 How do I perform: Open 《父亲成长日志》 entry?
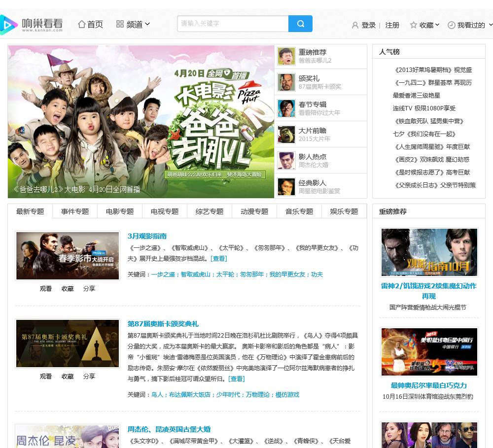[x=434, y=185]
